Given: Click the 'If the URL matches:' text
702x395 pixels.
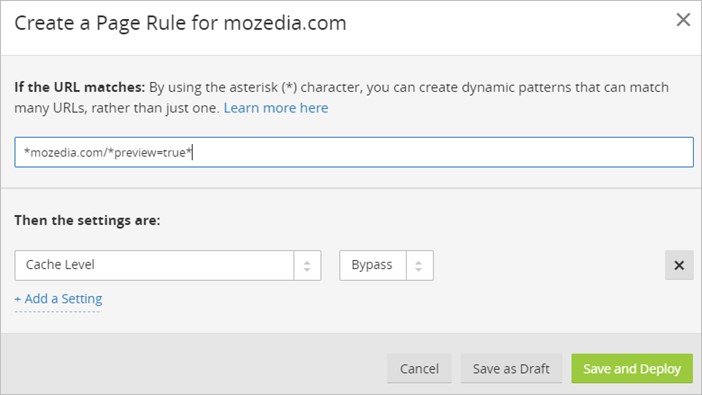Looking at the screenshot, I should tap(80, 87).
